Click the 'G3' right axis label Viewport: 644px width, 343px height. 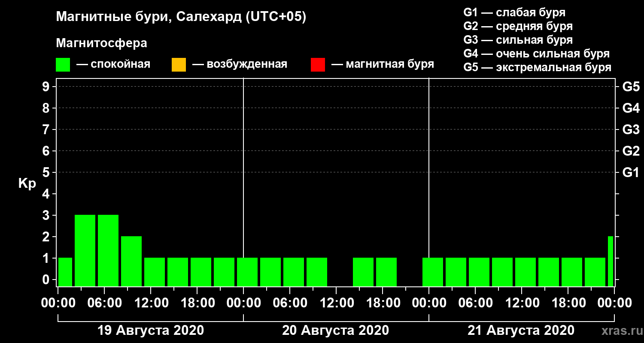pyautogui.click(x=631, y=129)
